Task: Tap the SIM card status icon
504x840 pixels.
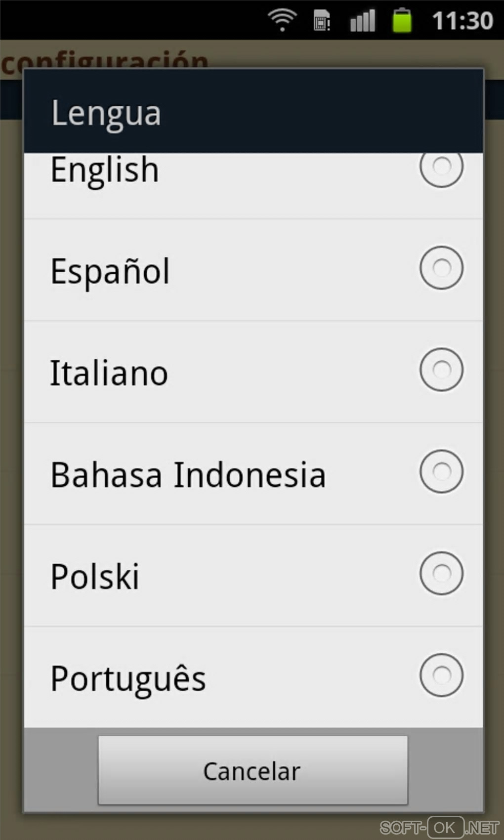Action: (x=322, y=21)
